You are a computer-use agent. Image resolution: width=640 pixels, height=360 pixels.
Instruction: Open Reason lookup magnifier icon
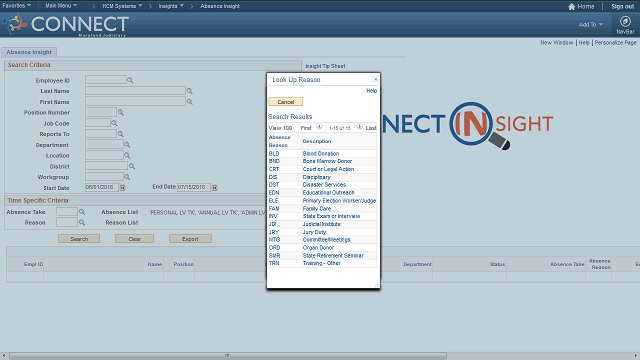[82, 222]
